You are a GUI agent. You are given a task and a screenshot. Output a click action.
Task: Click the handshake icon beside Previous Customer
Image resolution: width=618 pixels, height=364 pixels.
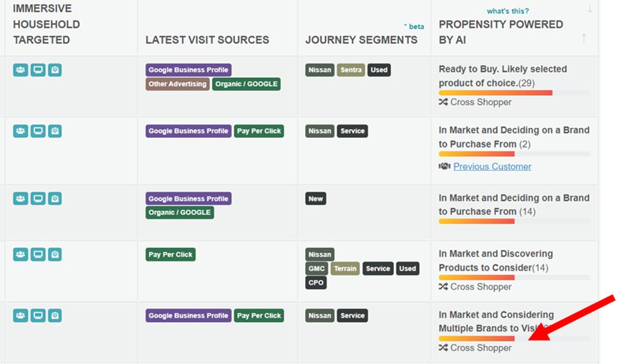click(x=444, y=166)
